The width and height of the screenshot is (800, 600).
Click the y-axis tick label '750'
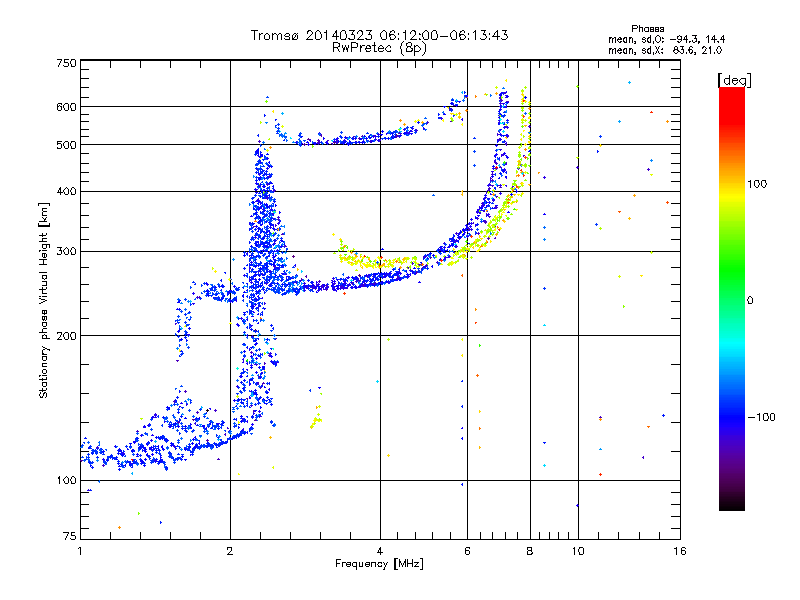(x=67, y=63)
